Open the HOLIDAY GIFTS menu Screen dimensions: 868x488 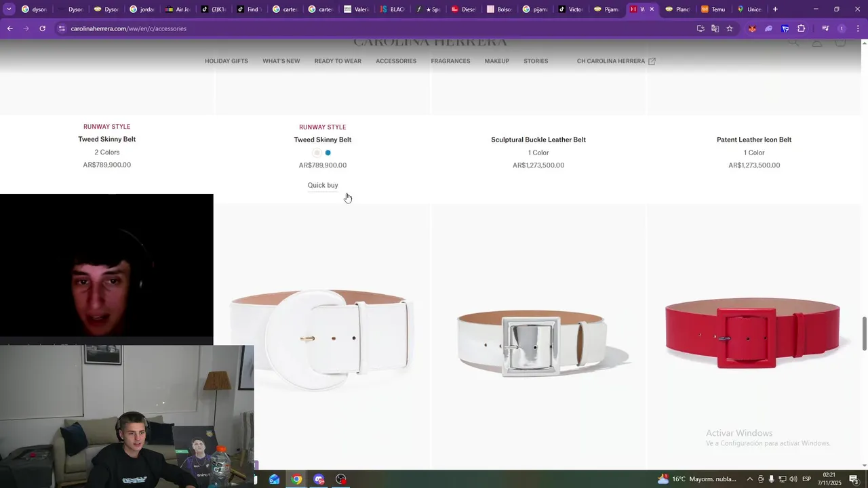226,61
